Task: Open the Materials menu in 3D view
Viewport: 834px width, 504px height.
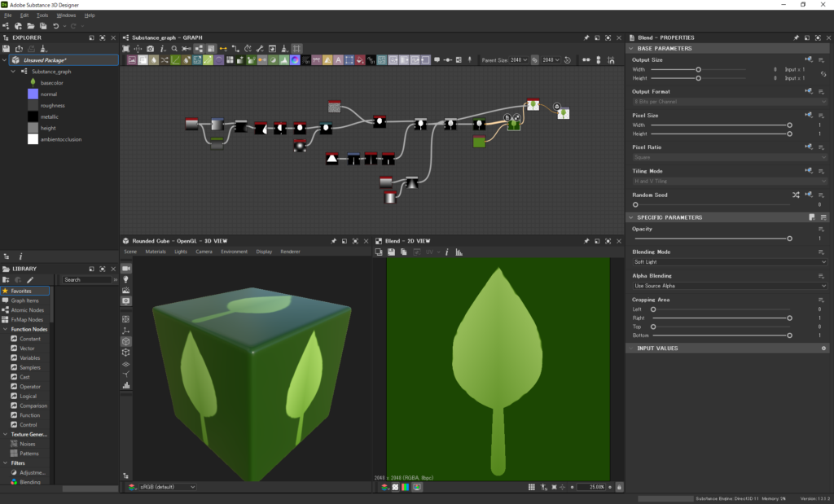Action: pos(156,252)
